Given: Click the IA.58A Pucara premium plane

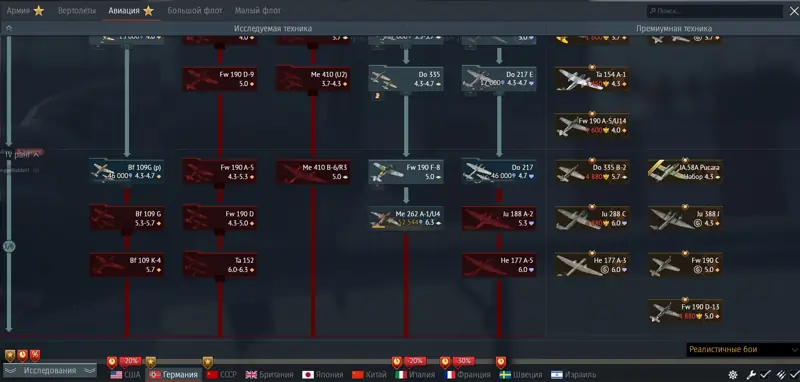Looking at the screenshot, I should point(685,172).
